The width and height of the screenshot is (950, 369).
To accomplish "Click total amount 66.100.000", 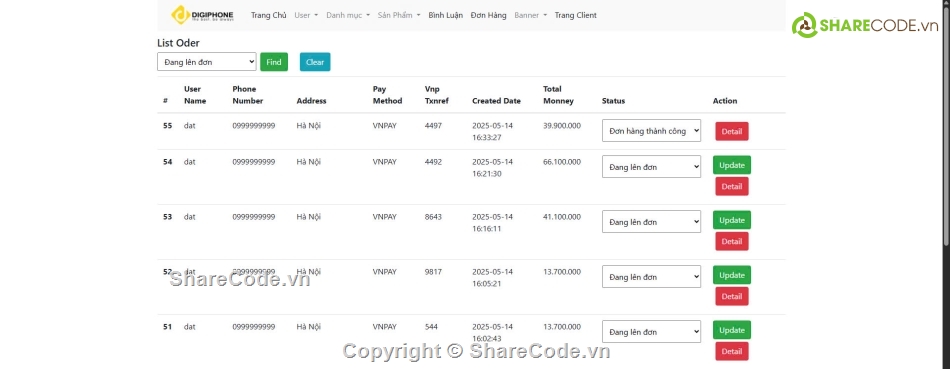I will [562, 162].
